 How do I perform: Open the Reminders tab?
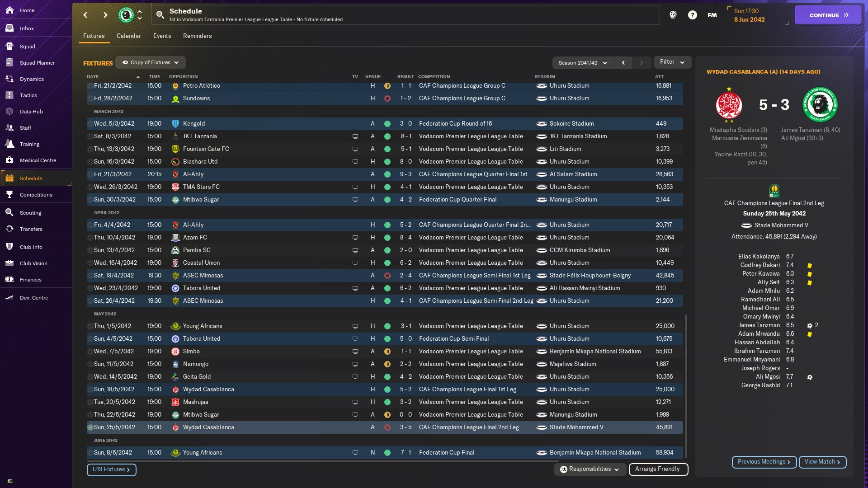point(197,36)
